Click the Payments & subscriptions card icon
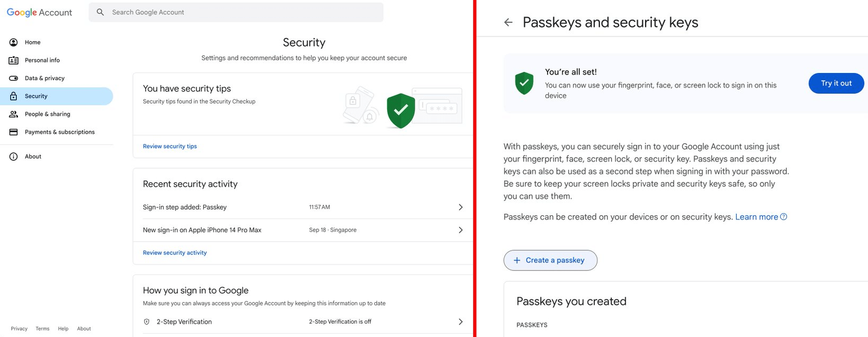The width and height of the screenshot is (868, 337). [14, 132]
